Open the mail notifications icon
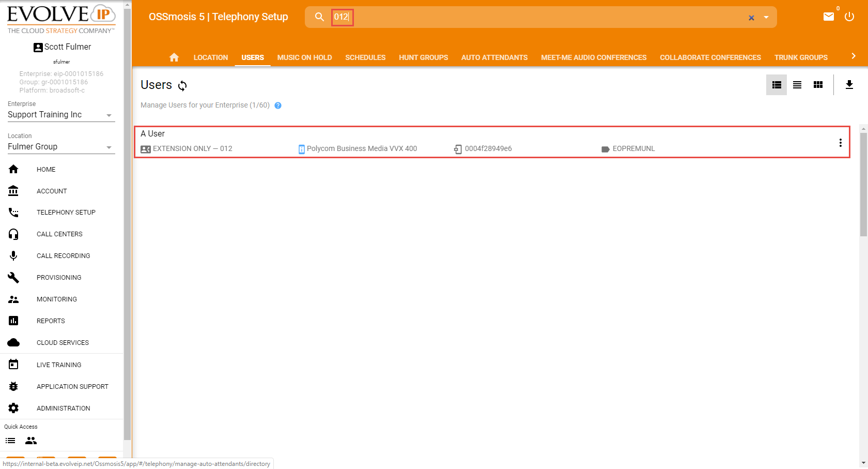868x469 pixels. click(x=829, y=17)
